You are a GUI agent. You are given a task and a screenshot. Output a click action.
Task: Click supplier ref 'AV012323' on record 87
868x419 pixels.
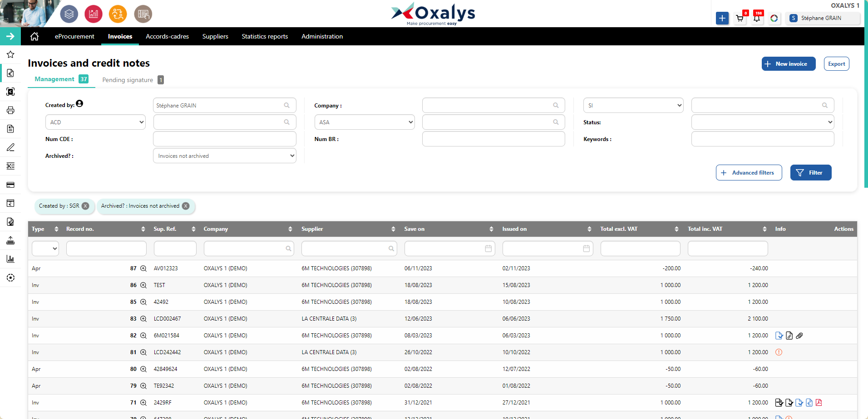tap(166, 268)
